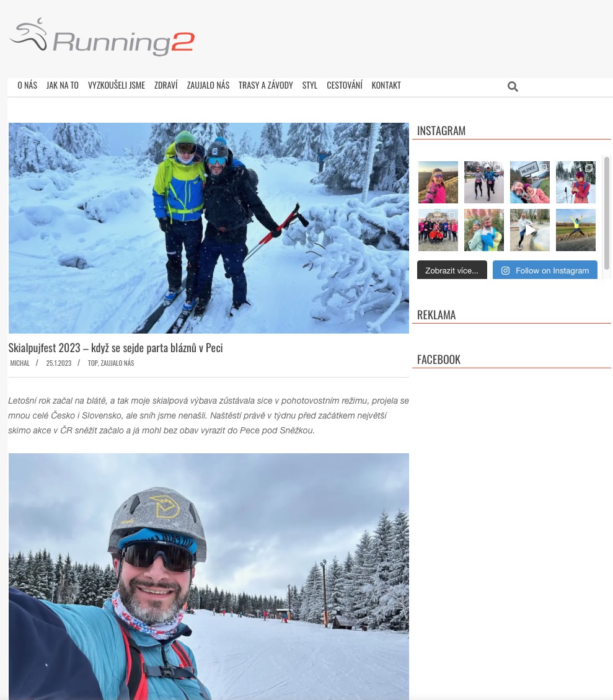This screenshot has height=700, width=613.
Task: Open the O NÁS menu item
Action: (x=27, y=86)
